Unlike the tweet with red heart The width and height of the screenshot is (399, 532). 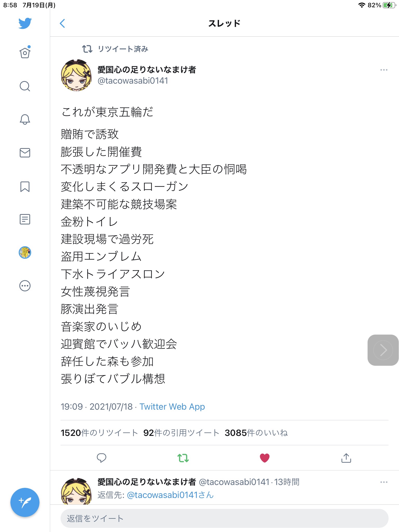264,458
